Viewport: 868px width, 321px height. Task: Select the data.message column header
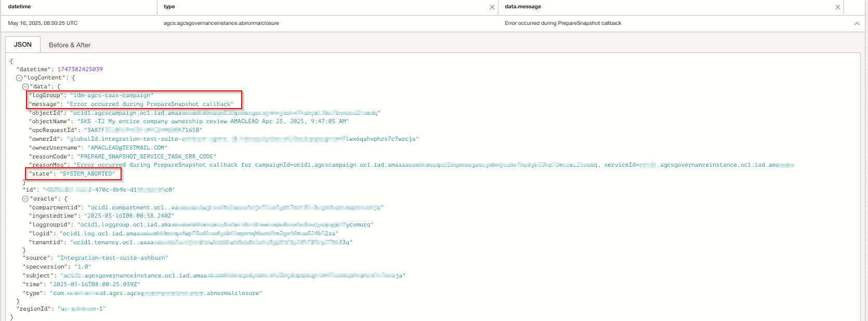coord(523,7)
